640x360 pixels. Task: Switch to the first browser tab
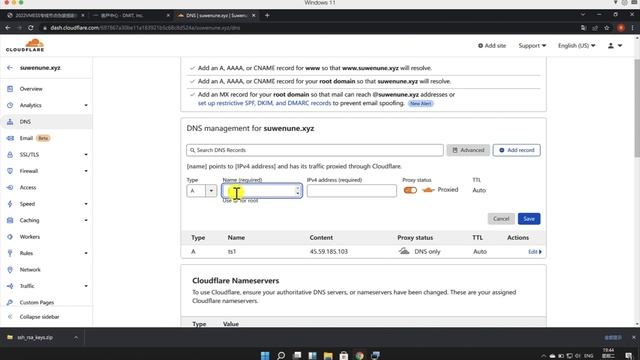(x=46, y=15)
